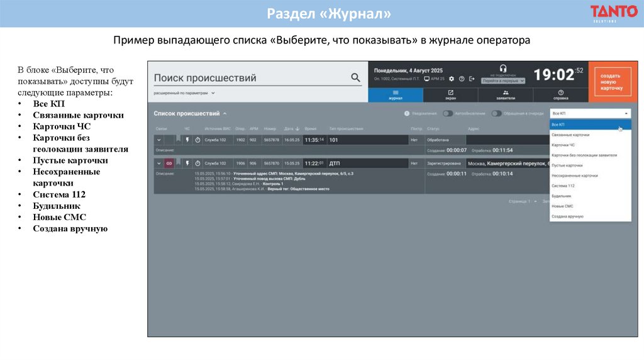
Task: Click timer icon in ДТП row
Action: 197,164
